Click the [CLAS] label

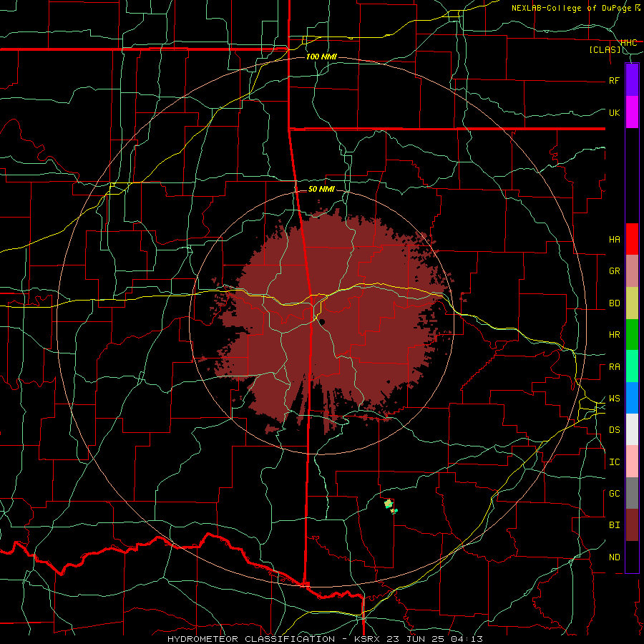(x=605, y=50)
